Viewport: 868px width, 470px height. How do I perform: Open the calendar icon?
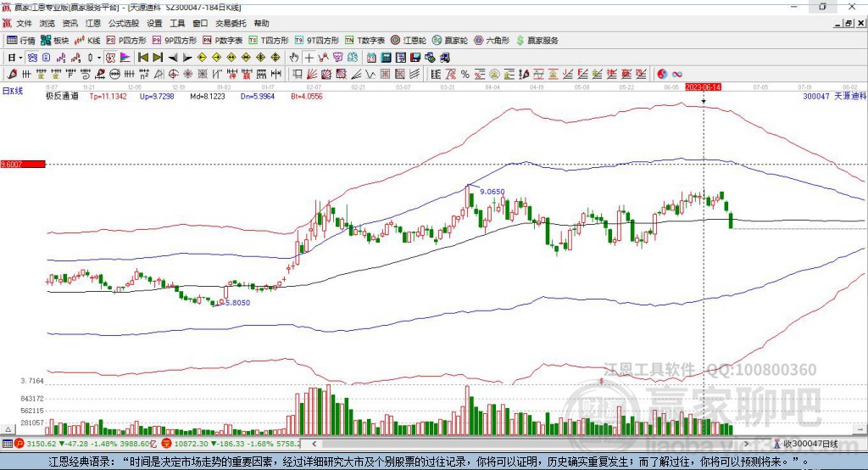[x=371, y=58]
